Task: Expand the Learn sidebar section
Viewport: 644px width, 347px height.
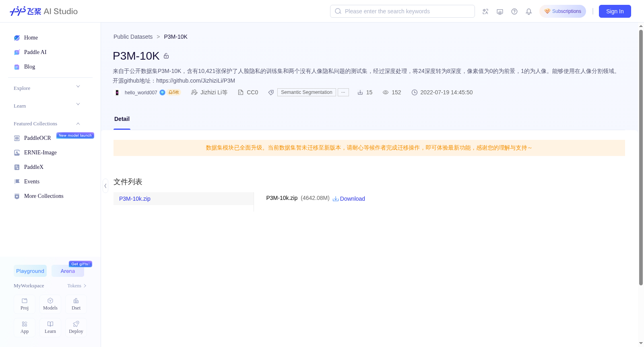Action: click(x=78, y=104)
